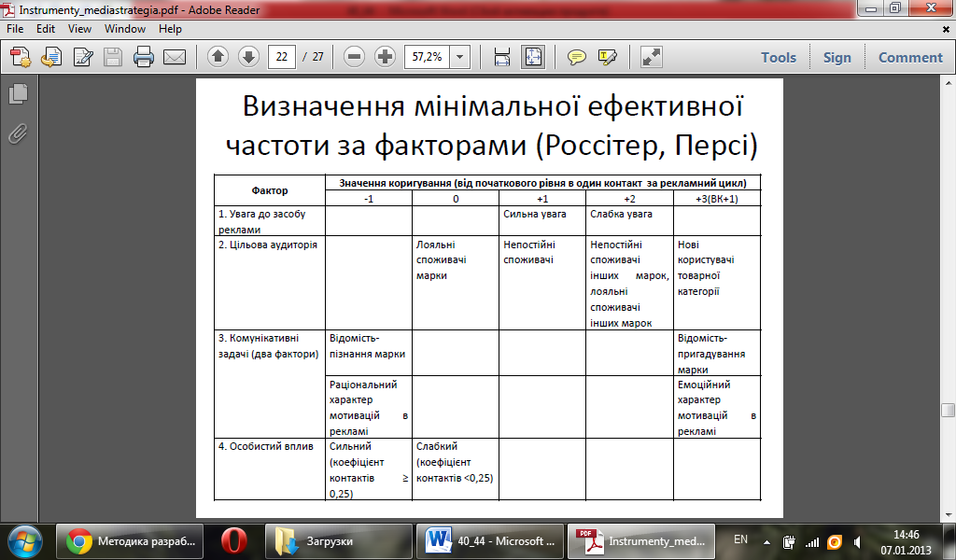956x560 pixels.
Task: Click the page number field showing 22
Action: tap(282, 57)
